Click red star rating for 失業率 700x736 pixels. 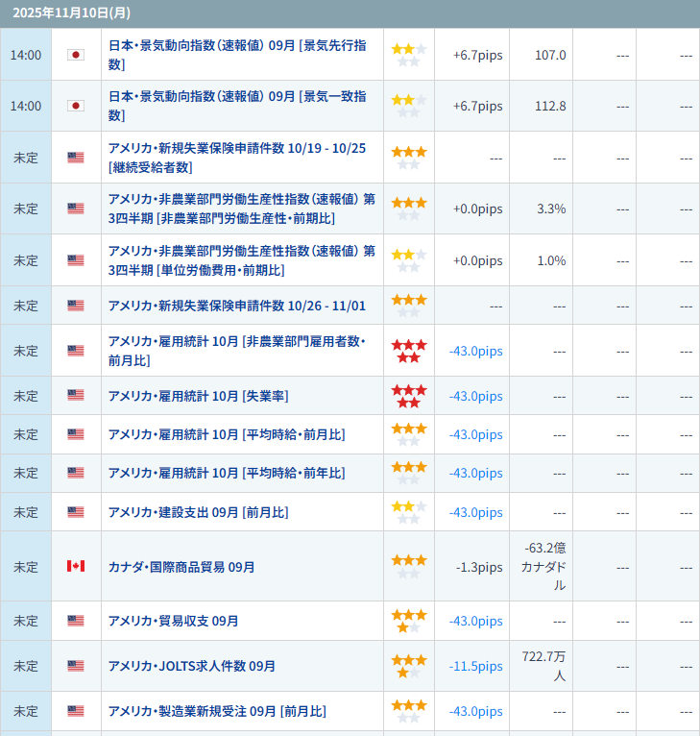pyautogui.click(x=408, y=396)
